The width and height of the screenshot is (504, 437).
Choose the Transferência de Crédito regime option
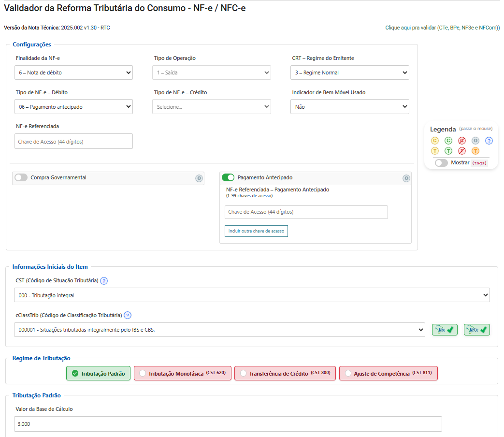285,374
